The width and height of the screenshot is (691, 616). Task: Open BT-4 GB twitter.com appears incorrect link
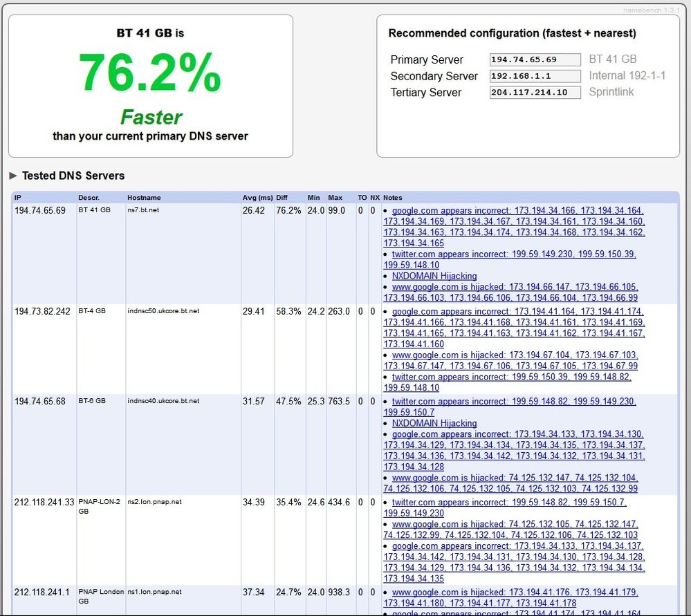pos(507,382)
